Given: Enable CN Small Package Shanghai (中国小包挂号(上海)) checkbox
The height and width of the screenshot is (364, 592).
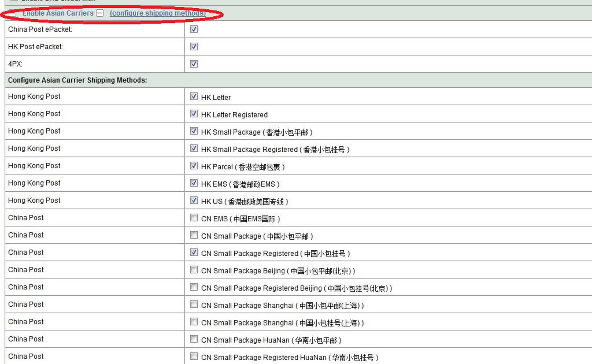Looking at the screenshot, I should (x=194, y=322).
